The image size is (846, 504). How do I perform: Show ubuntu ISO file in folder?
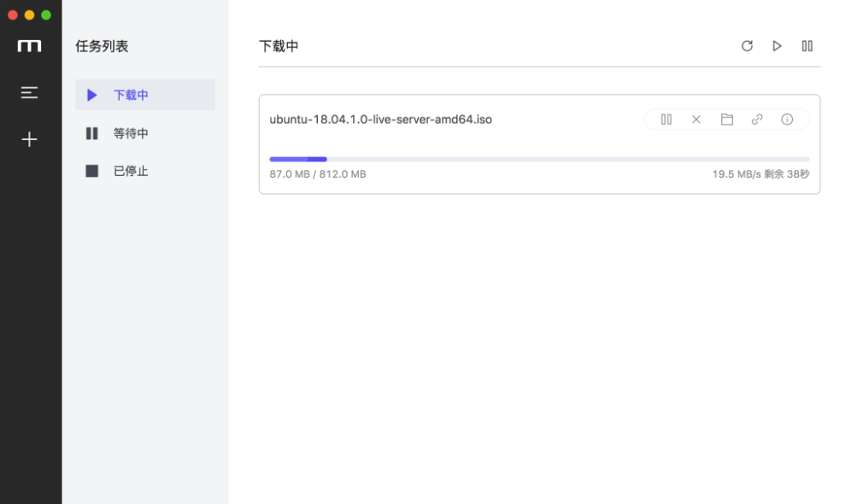point(727,120)
